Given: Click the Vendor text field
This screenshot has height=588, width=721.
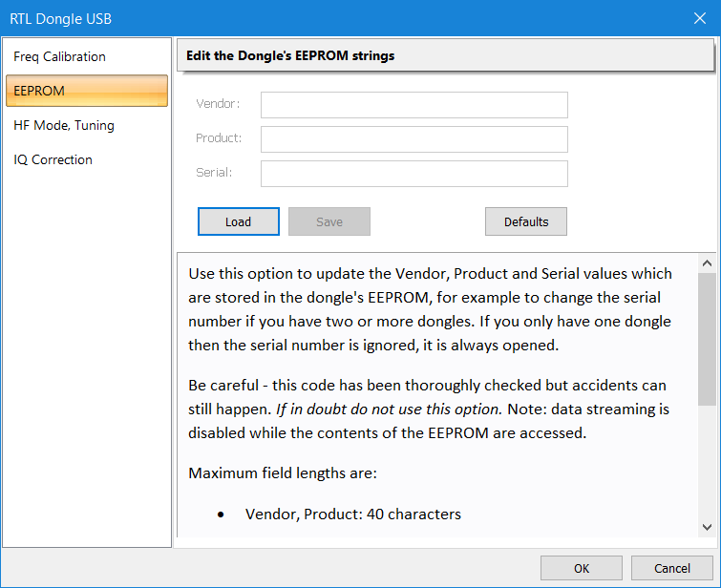Looking at the screenshot, I should tap(414, 105).
